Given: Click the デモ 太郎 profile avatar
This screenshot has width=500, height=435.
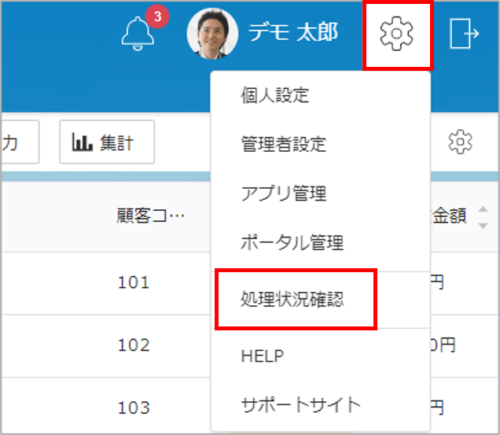Looking at the screenshot, I should pyautogui.click(x=212, y=33).
